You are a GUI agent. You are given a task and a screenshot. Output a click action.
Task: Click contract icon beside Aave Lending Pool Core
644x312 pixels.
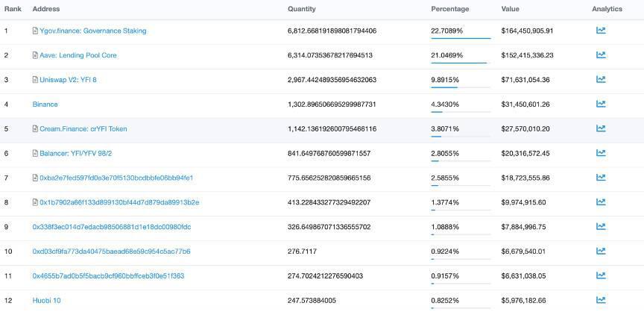point(35,55)
